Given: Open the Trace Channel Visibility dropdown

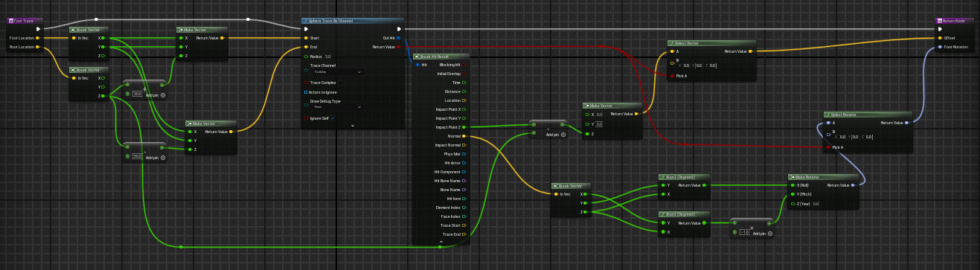Looking at the screenshot, I should [337, 71].
